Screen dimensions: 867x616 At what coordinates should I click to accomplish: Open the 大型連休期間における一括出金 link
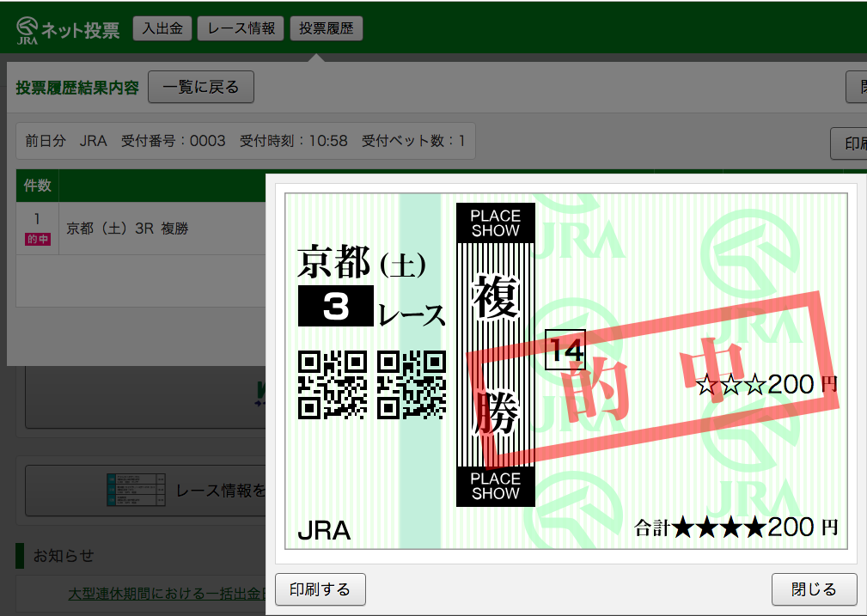pos(167,595)
